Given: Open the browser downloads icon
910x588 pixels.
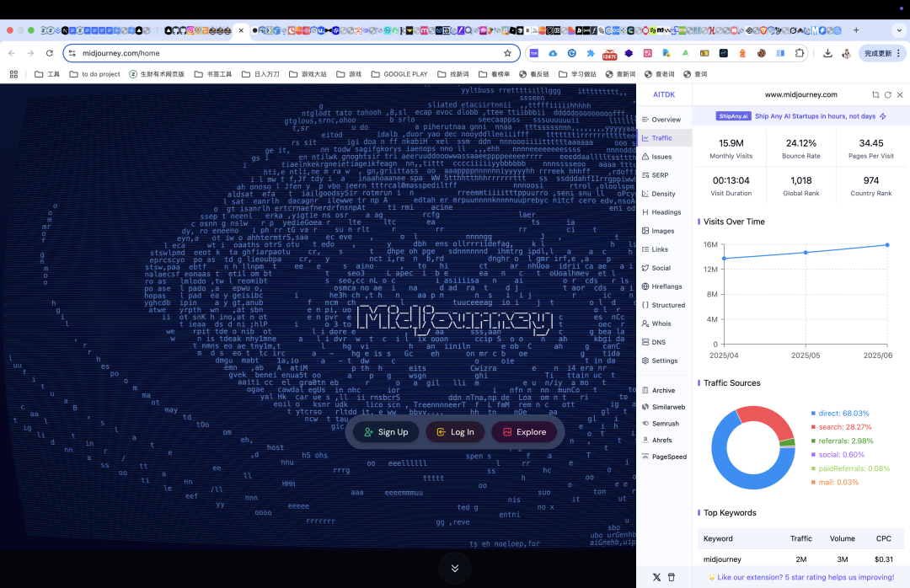Looking at the screenshot, I should click(x=827, y=53).
